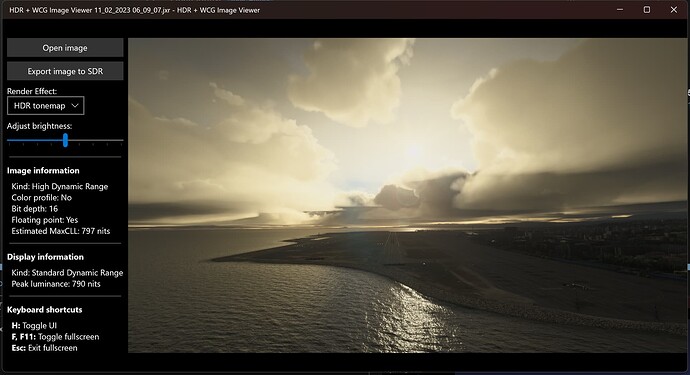This screenshot has height=375, width=690.
Task: Click the sunset image preview
Action: [x=407, y=195]
